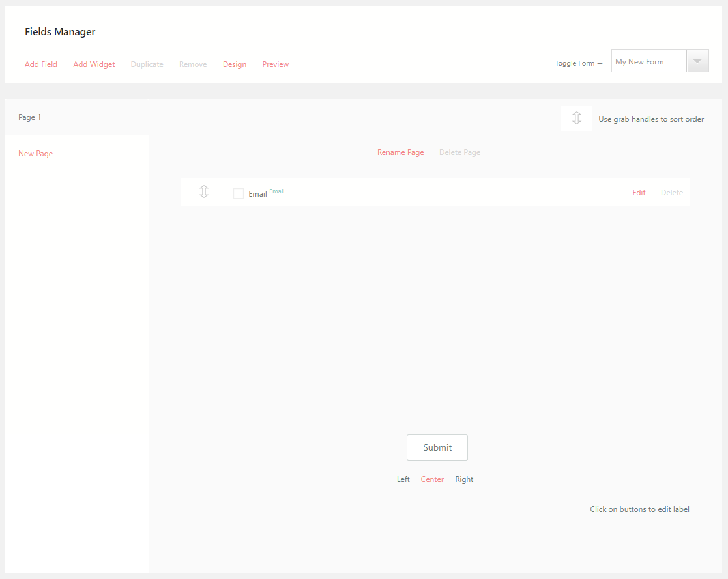Open the form selector dropdown arrow
Screen dimensions: 728x579
[697, 61]
